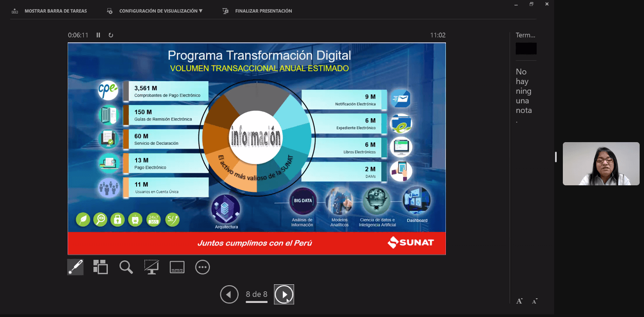Click the green eye magnifier icon

point(100,219)
